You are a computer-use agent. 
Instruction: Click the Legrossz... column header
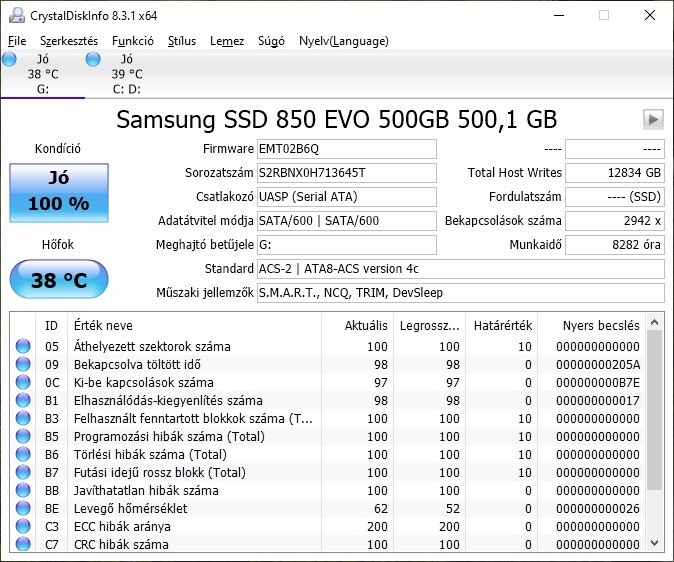tap(430, 326)
